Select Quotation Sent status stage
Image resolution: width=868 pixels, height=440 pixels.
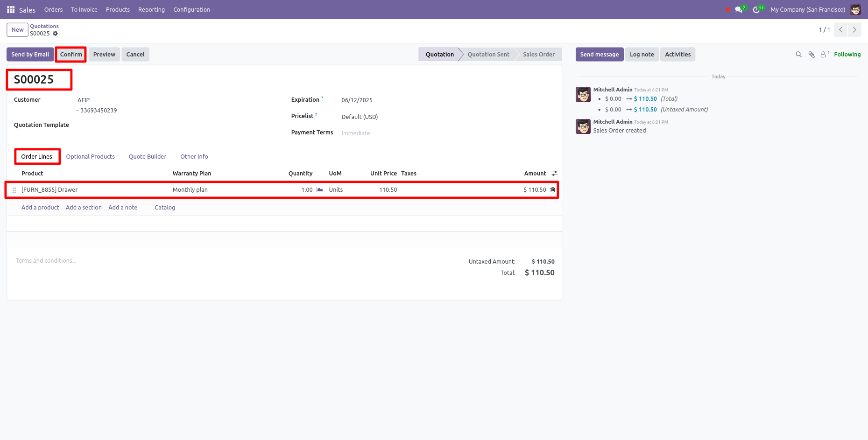tap(488, 55)
